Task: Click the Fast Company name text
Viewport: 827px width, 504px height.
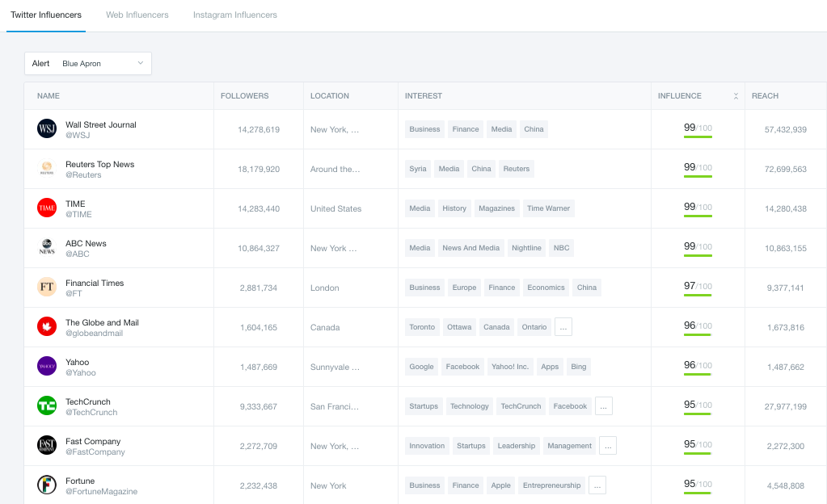Action: pos(93,441)
